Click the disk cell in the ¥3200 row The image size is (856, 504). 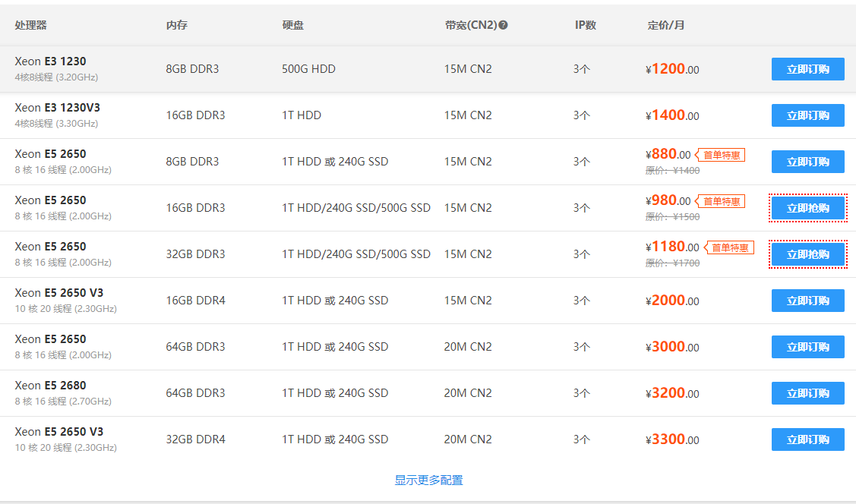(335, 394)
